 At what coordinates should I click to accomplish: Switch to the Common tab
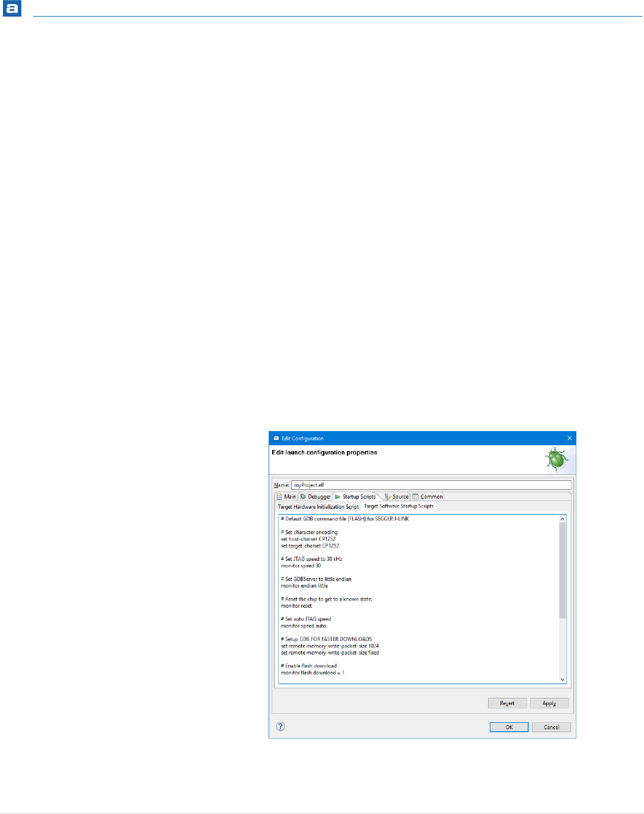click(428, 497)
